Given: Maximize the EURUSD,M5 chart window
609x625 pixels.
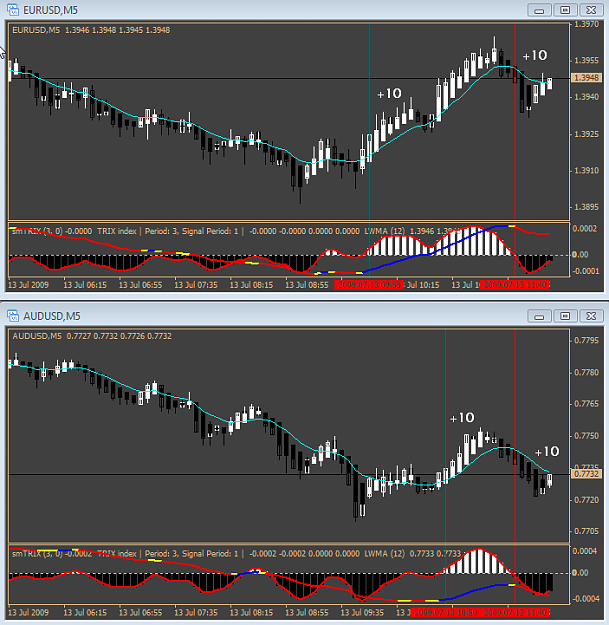Looking at the screenshot, I should [565, 10].
